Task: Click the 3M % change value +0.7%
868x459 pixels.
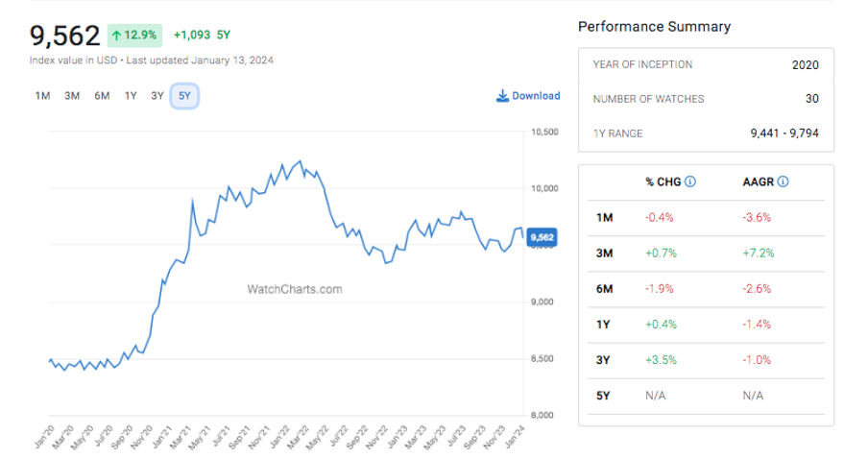Action: click(x=661, y=254)
